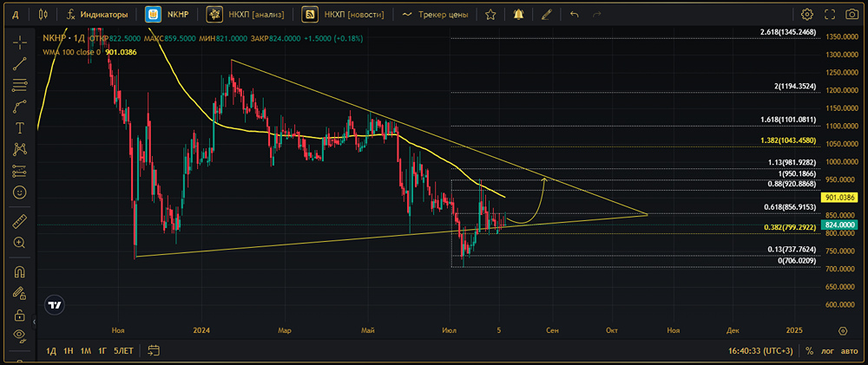868x365 pixels.
Task: Click the Сен label on the time axis
Action: coord(552,330)
